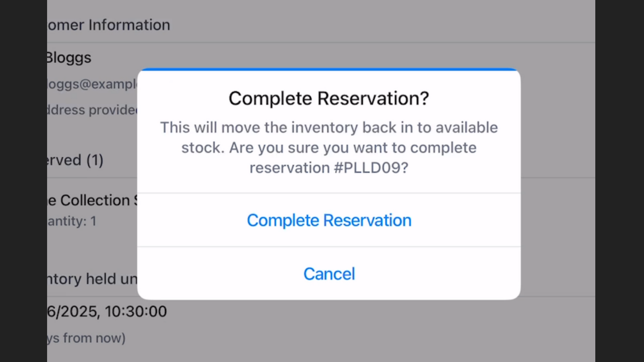Confirm with the Complete Reservation button
Screen dimensions: 644x362
click(x=329, y=220)
